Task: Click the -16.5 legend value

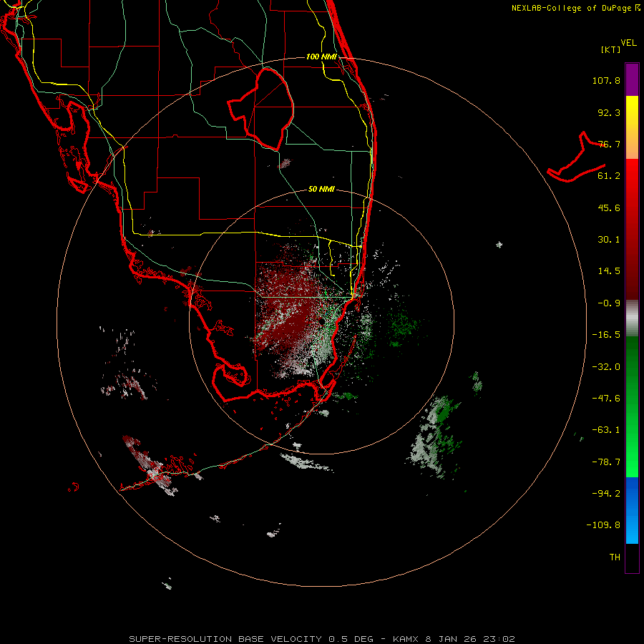Action: 606,335
